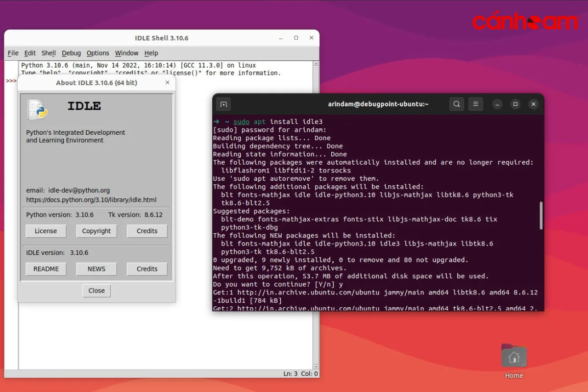This screenshot has width=588, height=392.
Task: Click 'Python 3.10.6 (main, Nov 14 2022' banner line
Action: coord(139,65)
